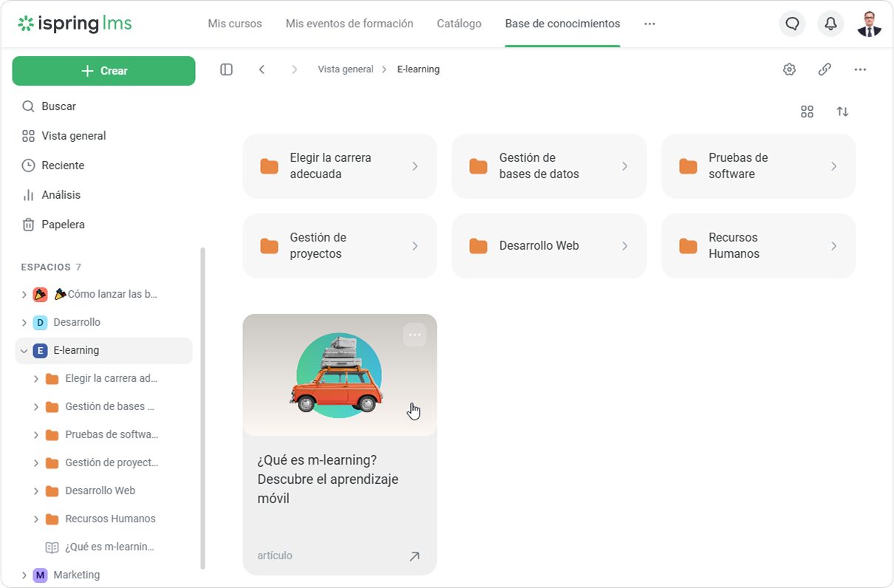Click the sidebar vertical scrollbar
Viewport: 894px width, 588px height.
click(202, 406)
